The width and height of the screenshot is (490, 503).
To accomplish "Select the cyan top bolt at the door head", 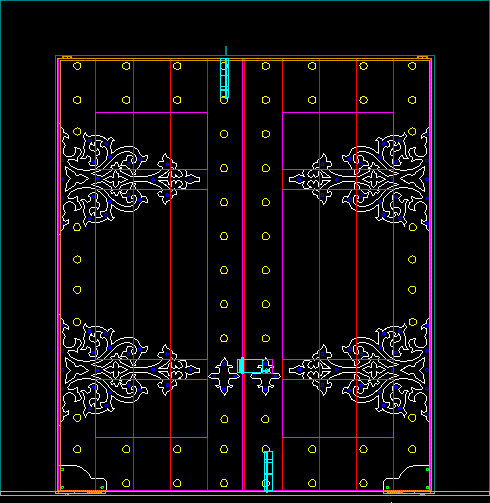I will [224, 78].
